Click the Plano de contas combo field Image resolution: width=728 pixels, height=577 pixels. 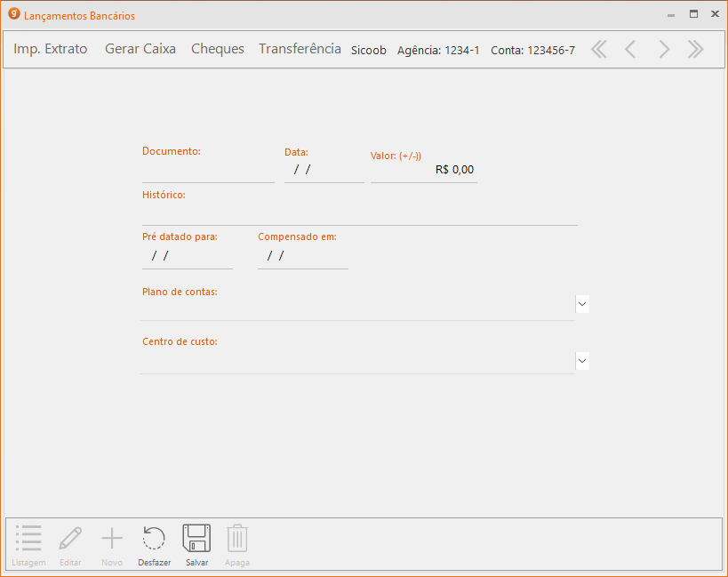pyautogui.click(x=357, y=309)
